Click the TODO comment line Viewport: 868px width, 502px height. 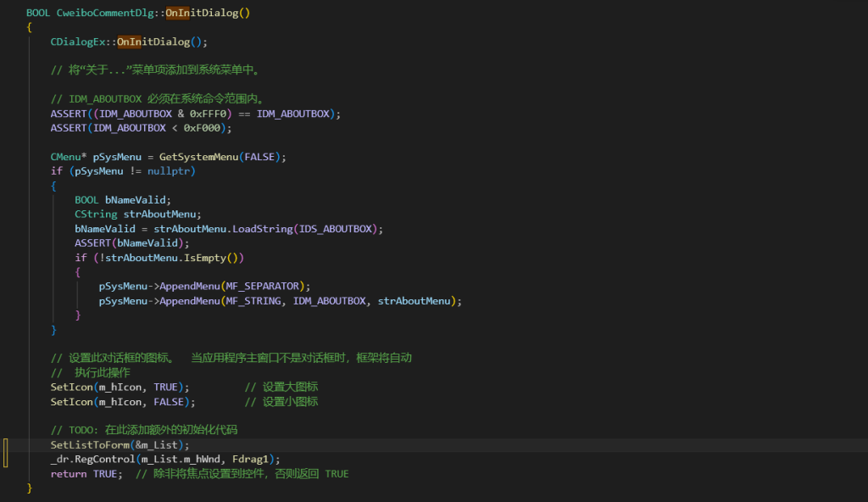tap(144, 430)
